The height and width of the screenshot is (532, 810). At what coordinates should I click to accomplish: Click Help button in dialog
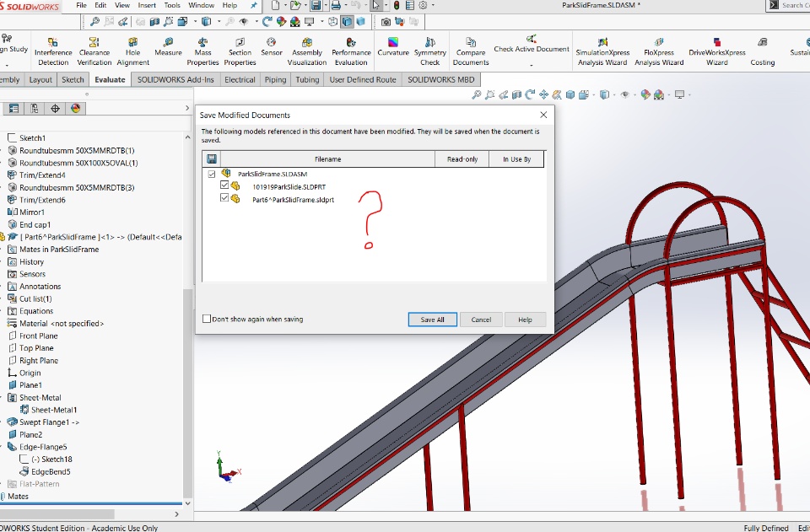[x=525, y=320]
